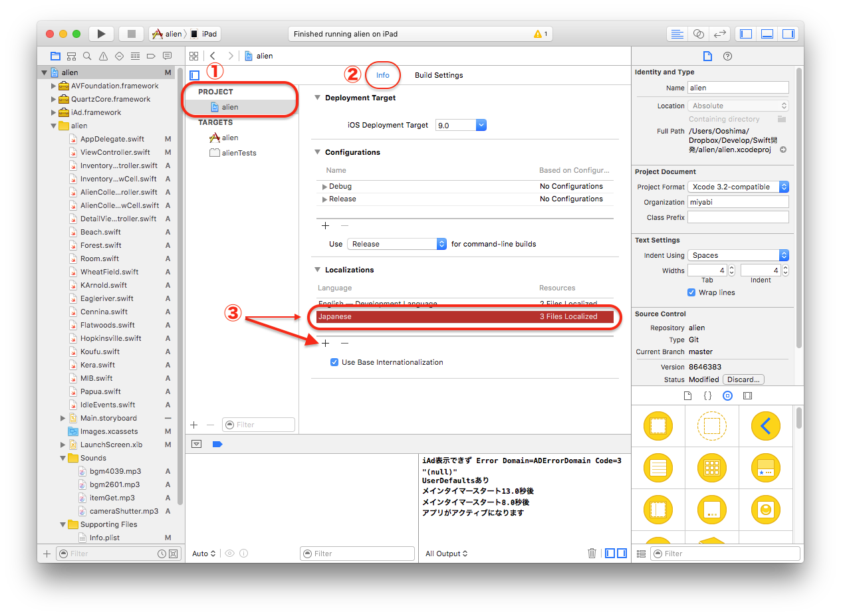Show the Assistant editor

[698, 34]
